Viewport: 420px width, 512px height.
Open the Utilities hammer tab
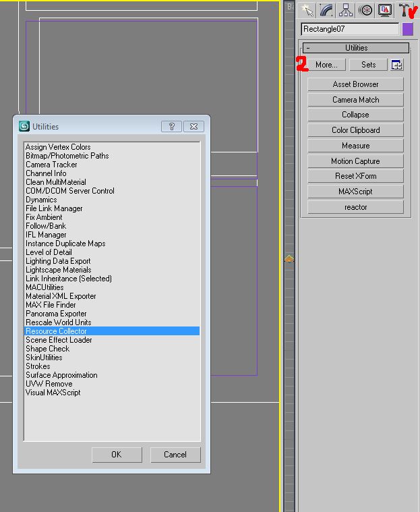404,10
